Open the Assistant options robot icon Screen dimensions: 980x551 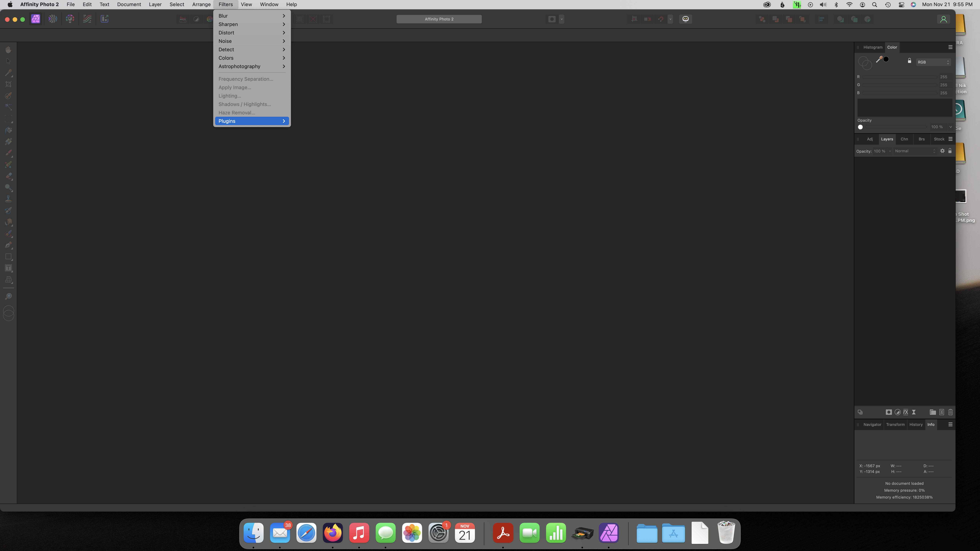686,19
